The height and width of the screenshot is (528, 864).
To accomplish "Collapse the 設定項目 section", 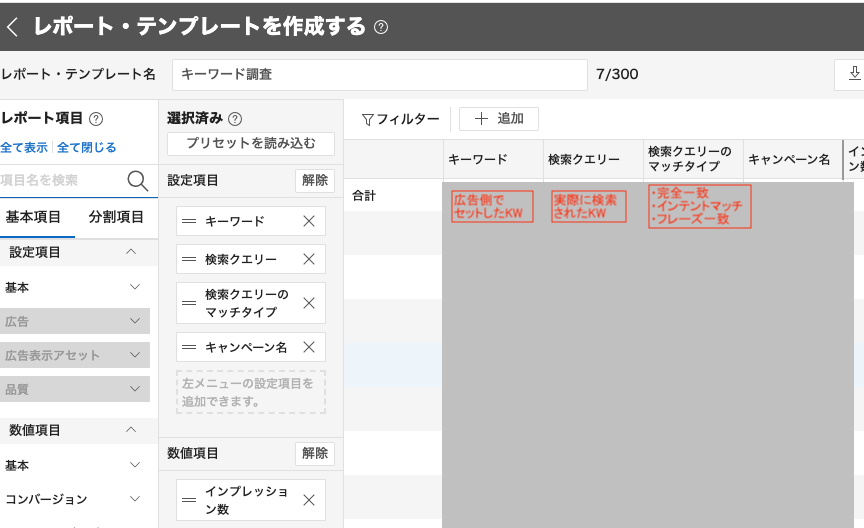I will pyautogui.click(x=131, y=252).
